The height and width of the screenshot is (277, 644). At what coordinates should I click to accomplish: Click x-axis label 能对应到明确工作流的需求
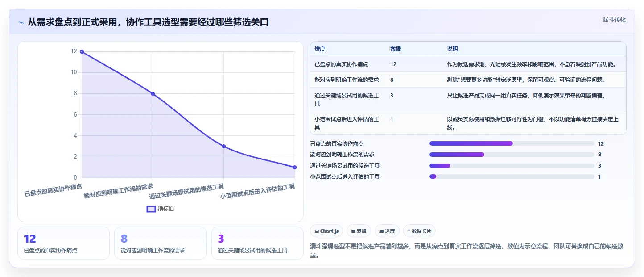tap(118, 191)
